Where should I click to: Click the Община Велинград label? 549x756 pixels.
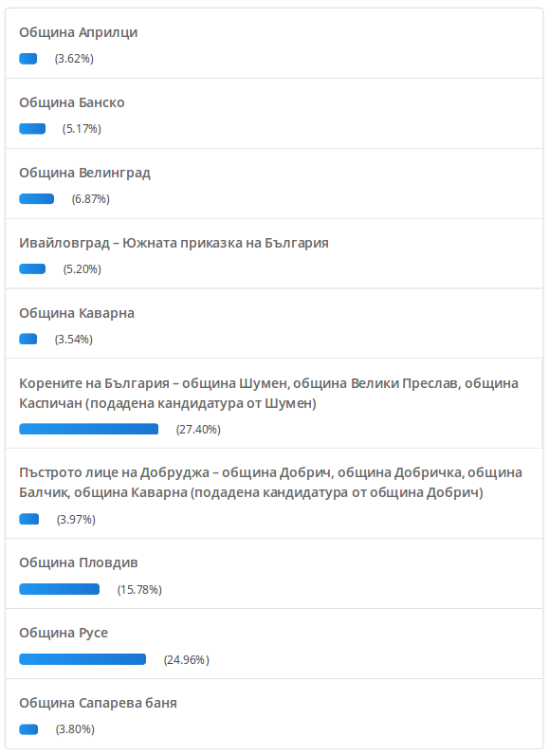pyautogui.click(x=84, y=173)
